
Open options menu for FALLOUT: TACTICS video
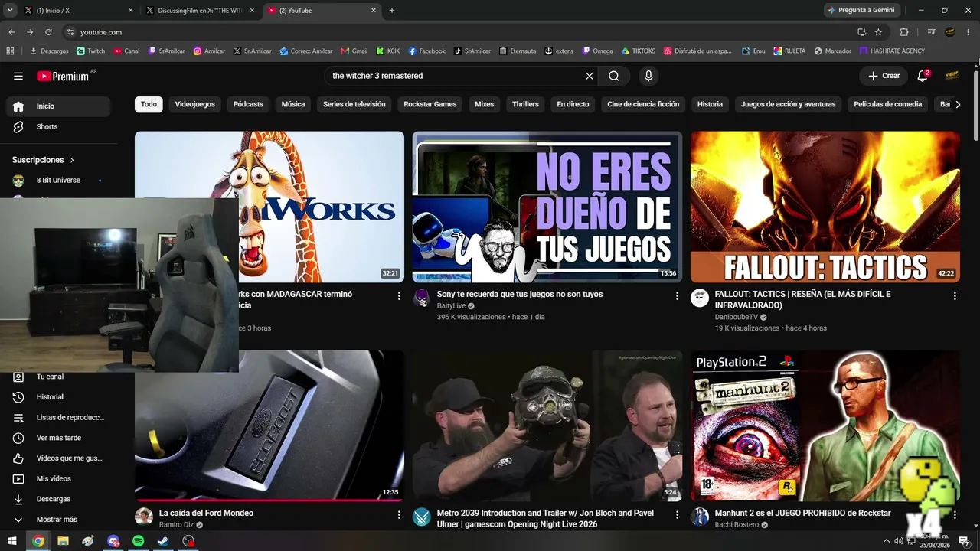[x=955, y=295]
